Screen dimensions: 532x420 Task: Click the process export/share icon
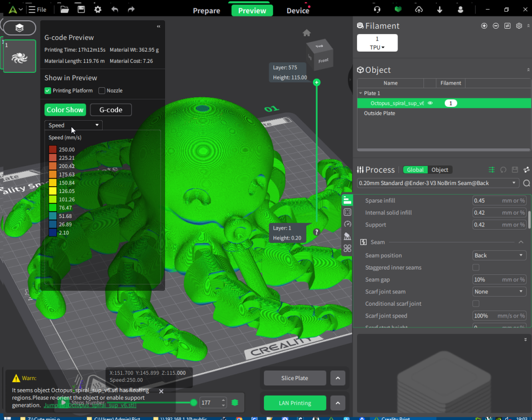(526, 170)
